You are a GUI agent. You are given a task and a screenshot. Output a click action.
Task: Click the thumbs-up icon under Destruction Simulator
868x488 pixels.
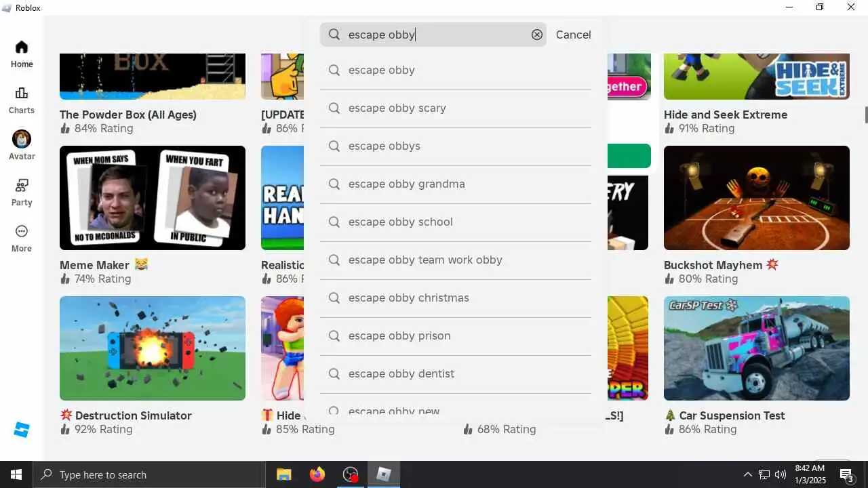click(65, 429)
